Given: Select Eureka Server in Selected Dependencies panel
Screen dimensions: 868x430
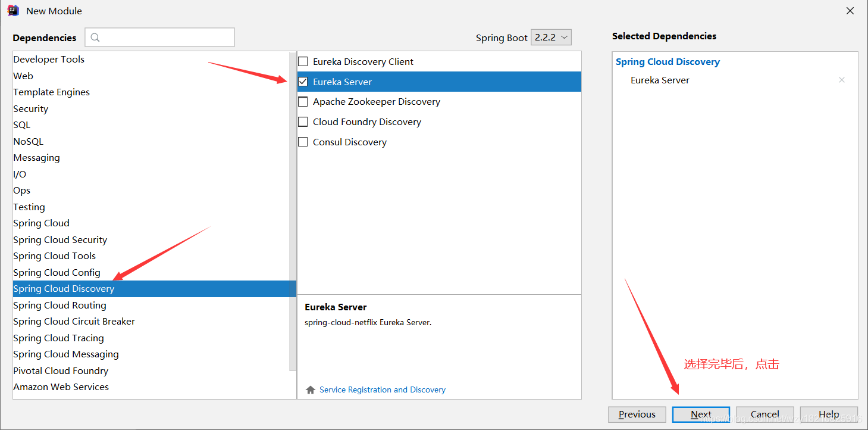Looking at the screenshot, I should (660, 80).
